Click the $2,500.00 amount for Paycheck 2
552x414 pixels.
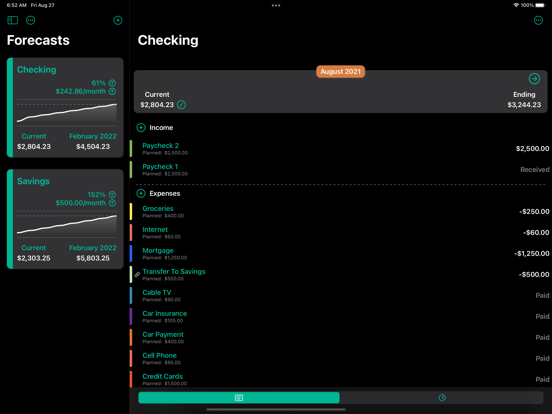coord(532,149)
